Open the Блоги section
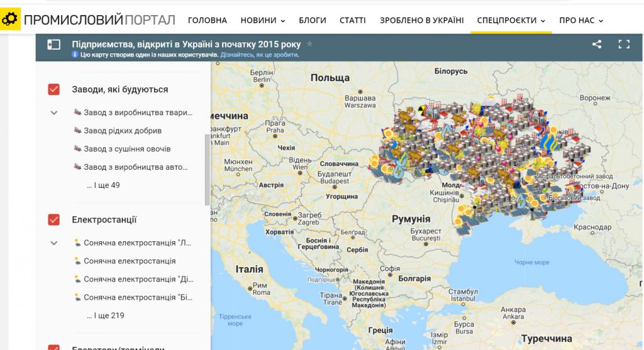Image resolution: width=644 pixels, height=350 pixels. pos(313,20)
